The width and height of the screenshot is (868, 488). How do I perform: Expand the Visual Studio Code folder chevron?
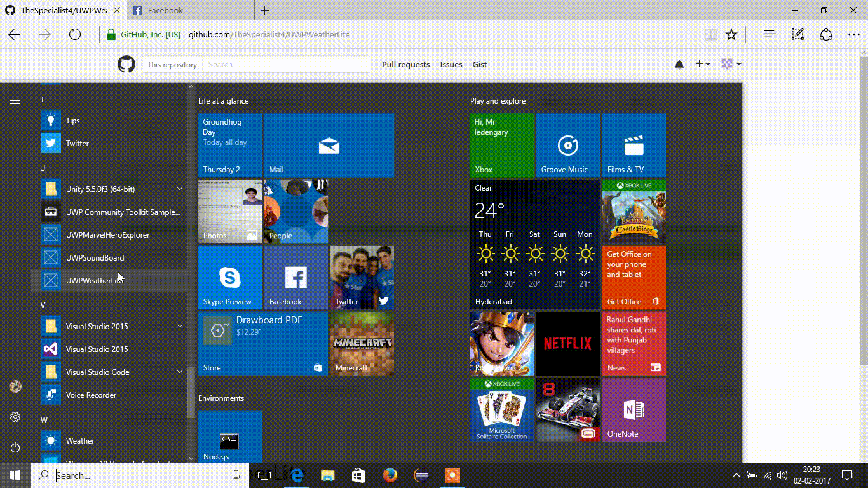180,372
